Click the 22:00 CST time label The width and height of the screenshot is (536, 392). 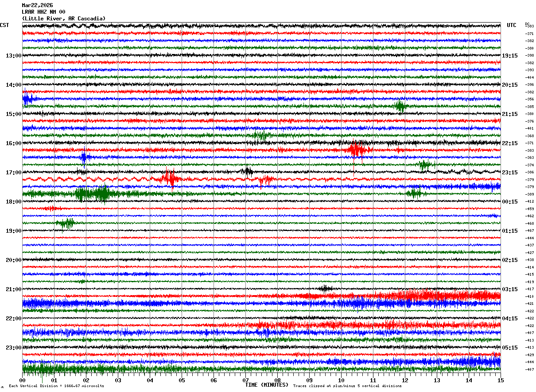coord(13,319)
